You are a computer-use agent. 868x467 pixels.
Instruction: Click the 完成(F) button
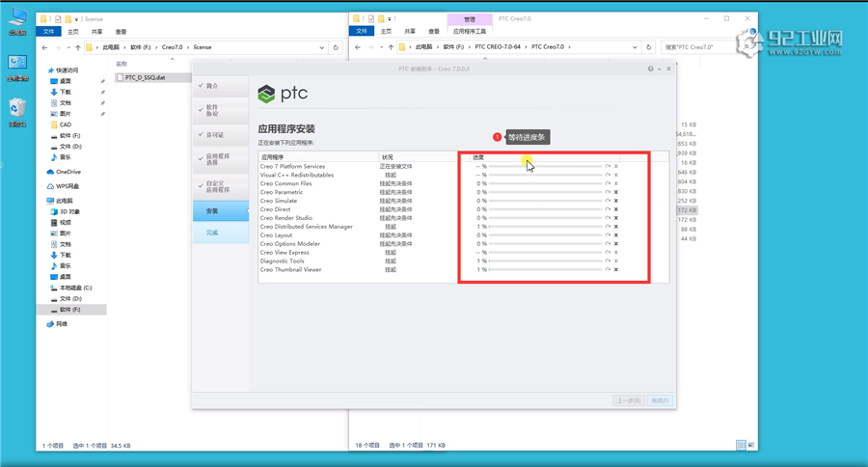tap(660, 400)
